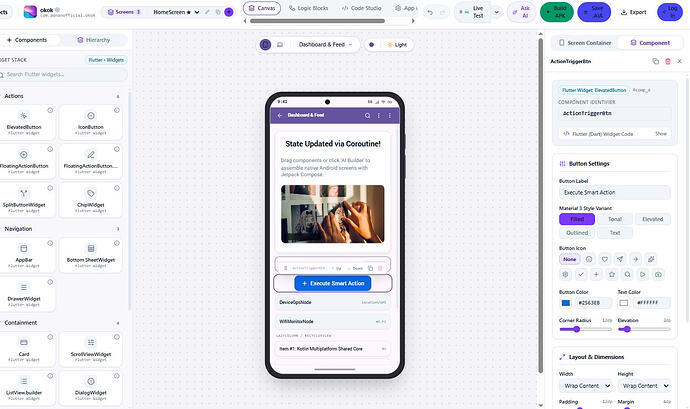Click the copy screen icon beside HomeScreen

[x=218, y=12]
